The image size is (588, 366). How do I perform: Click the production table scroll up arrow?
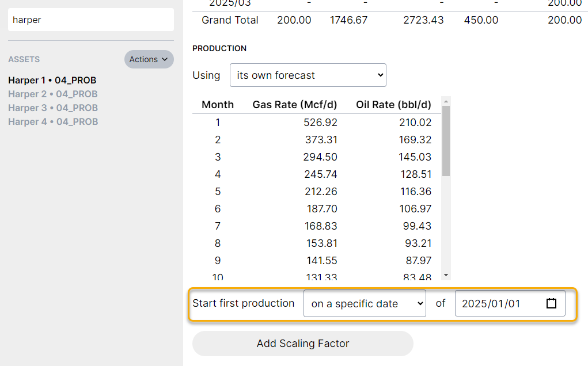pyautogui.click(x=446, y=101)
